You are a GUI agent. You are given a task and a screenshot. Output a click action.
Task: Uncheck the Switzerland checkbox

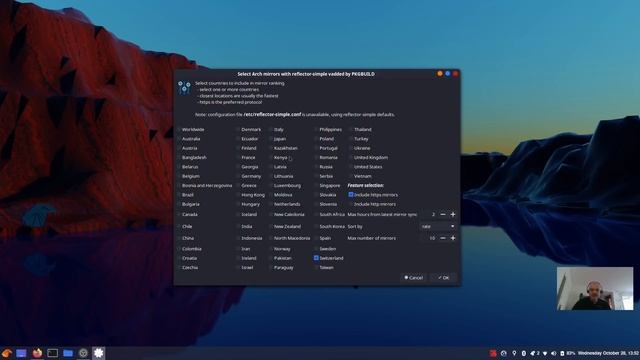pos(316,258)
